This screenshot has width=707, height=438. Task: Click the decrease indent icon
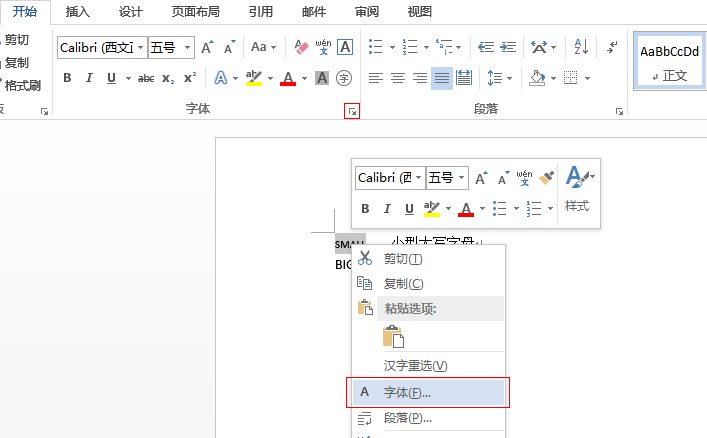(x=486, y=47)
